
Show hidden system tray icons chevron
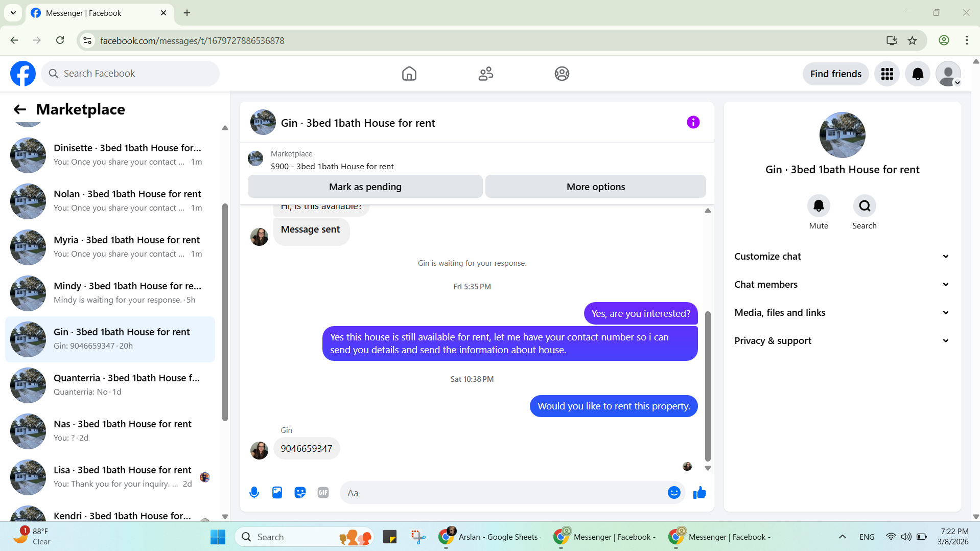point(843,537)
